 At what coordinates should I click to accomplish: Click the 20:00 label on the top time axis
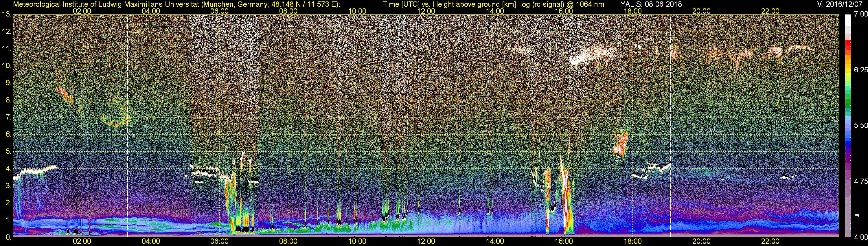(702, 11)
